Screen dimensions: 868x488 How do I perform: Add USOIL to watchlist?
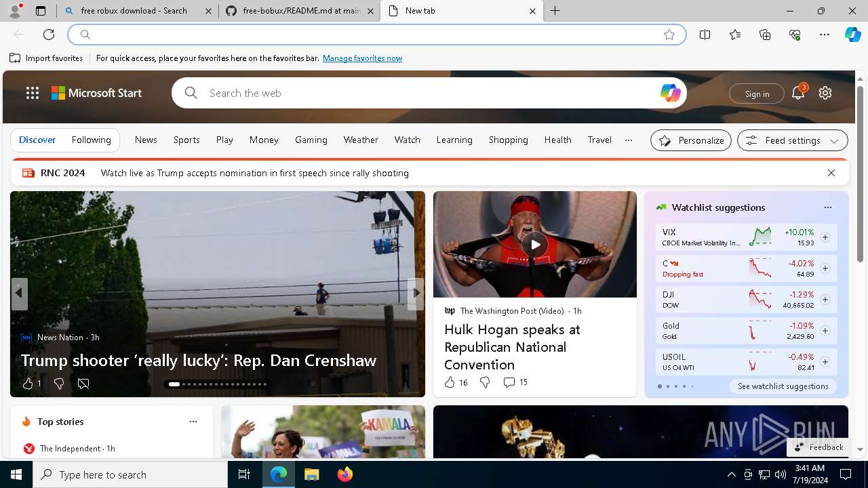point(825,362)
